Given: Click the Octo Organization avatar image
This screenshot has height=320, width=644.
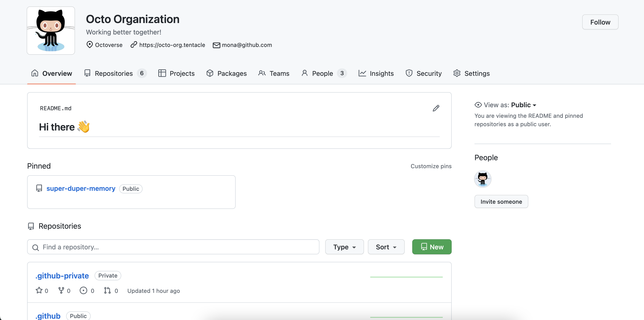Looking at the screenshot, I should pos(51,31).
